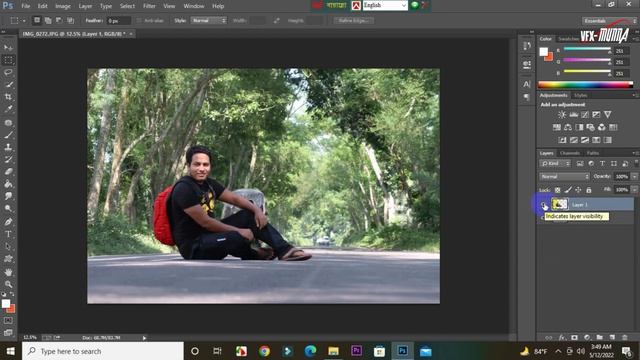Select the Eyedropper tool
Screen dimensions: 640x360
click(x=8, y=109)
